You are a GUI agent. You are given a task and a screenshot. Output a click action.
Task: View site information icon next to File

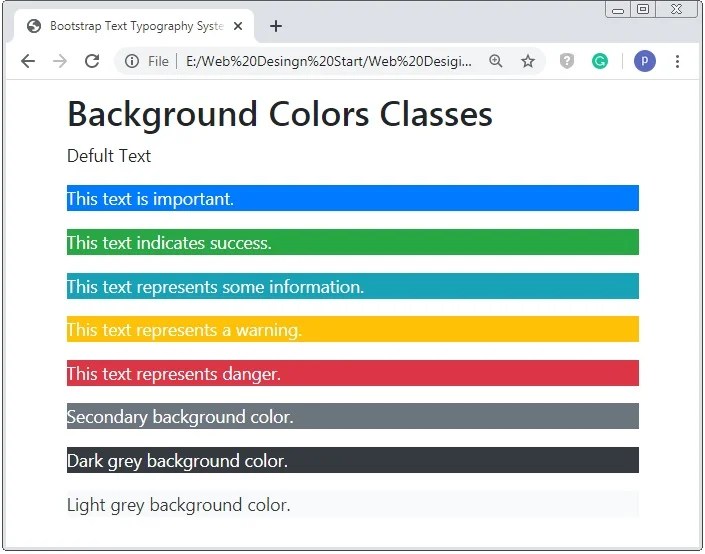[x=132, y=61]
